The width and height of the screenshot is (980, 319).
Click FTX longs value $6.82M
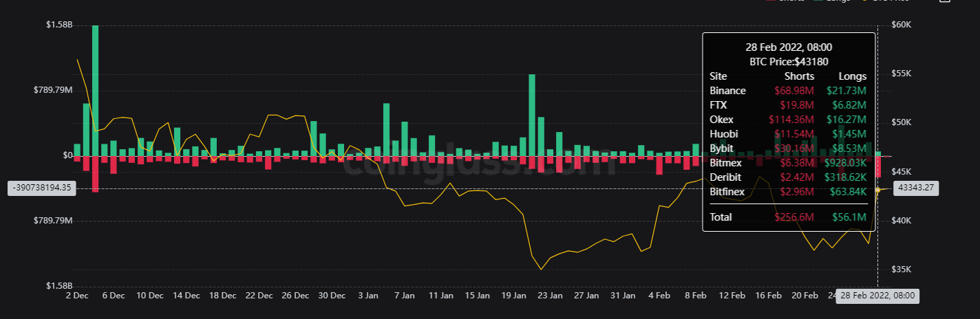pyautogui.click(x=848, y=105)
